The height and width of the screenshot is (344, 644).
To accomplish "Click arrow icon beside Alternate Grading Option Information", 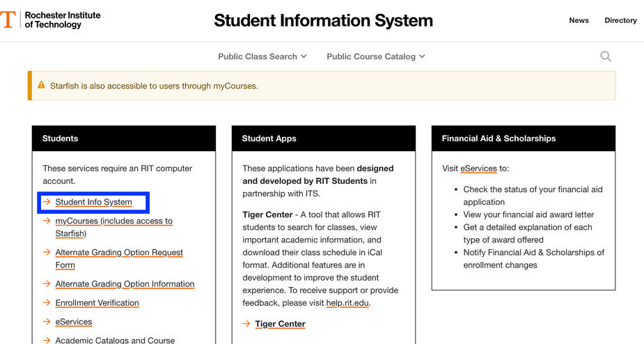I will [47, 283].
